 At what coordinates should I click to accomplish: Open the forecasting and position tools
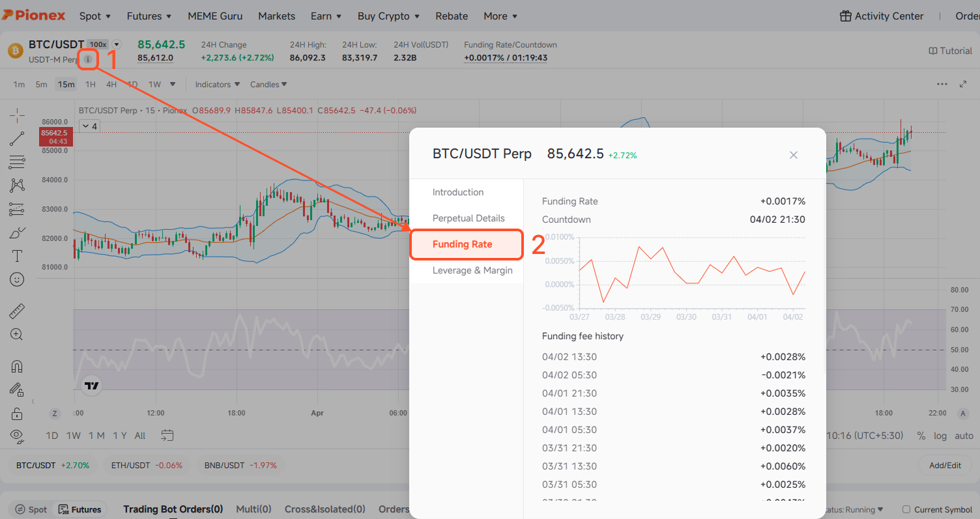17,209
